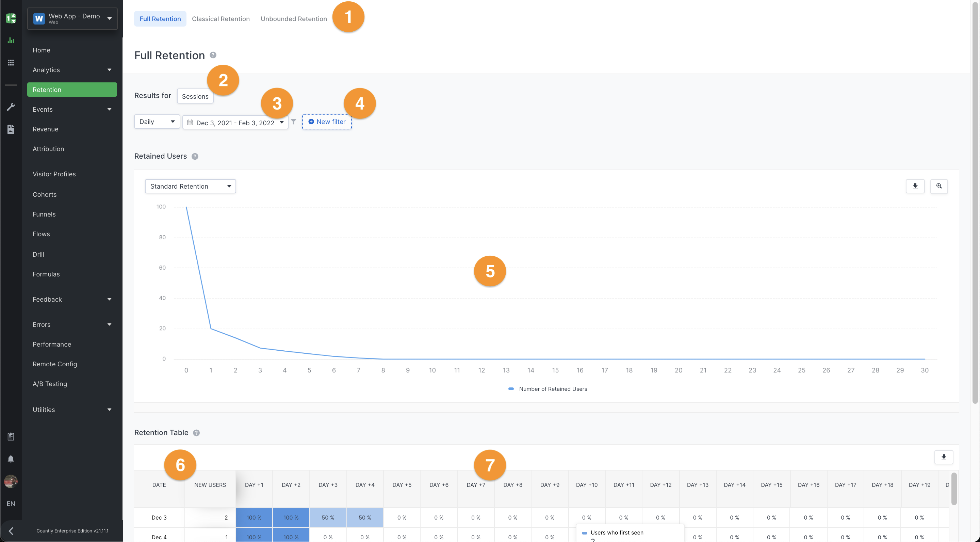
Task: Click Countly Enterprise Edition version text
Action: [x=72, y=531]
